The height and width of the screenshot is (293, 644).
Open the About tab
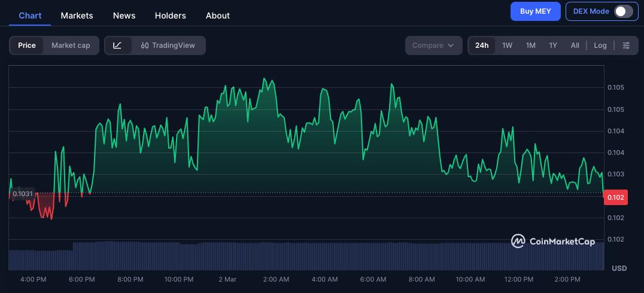tap(218, 16)
